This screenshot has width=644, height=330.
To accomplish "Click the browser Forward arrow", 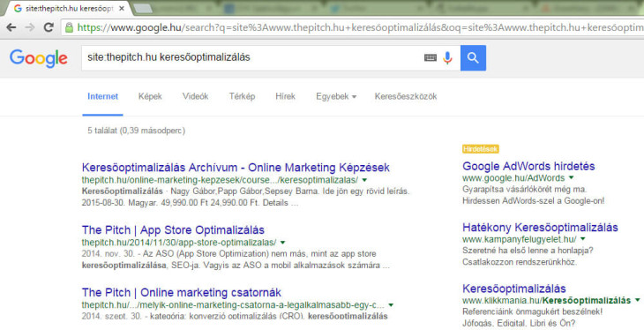I will pos(30,27).
